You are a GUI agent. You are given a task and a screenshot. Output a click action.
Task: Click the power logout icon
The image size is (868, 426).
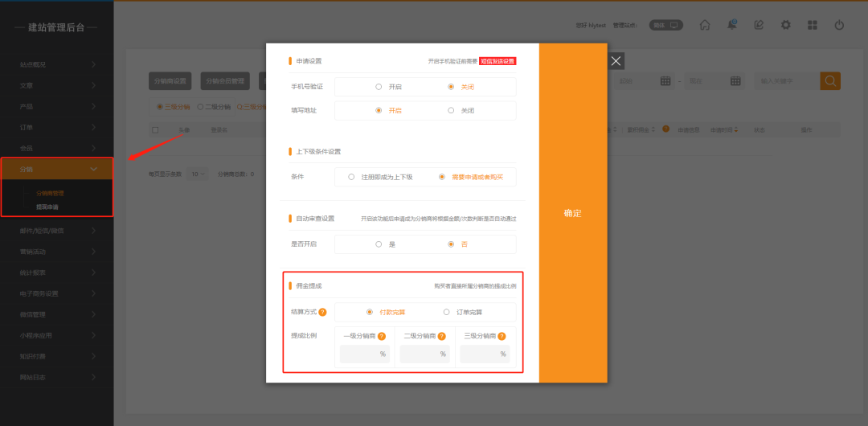pos(839,25)
